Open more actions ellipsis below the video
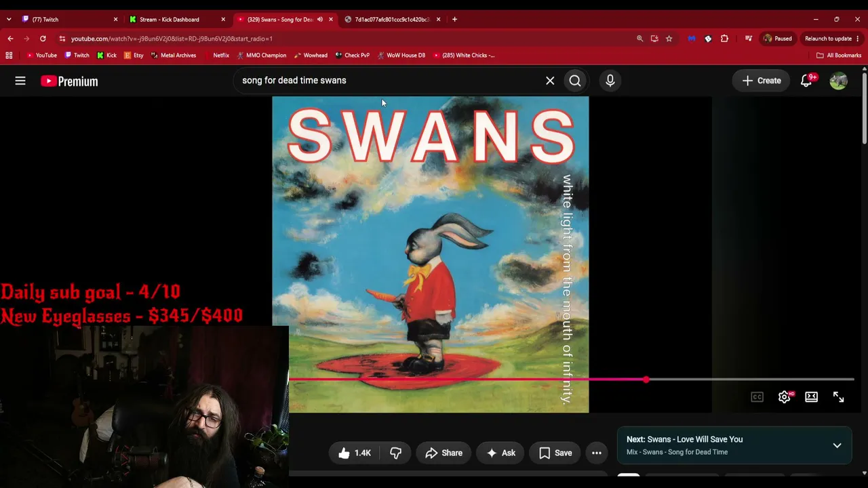 [597, 453]
